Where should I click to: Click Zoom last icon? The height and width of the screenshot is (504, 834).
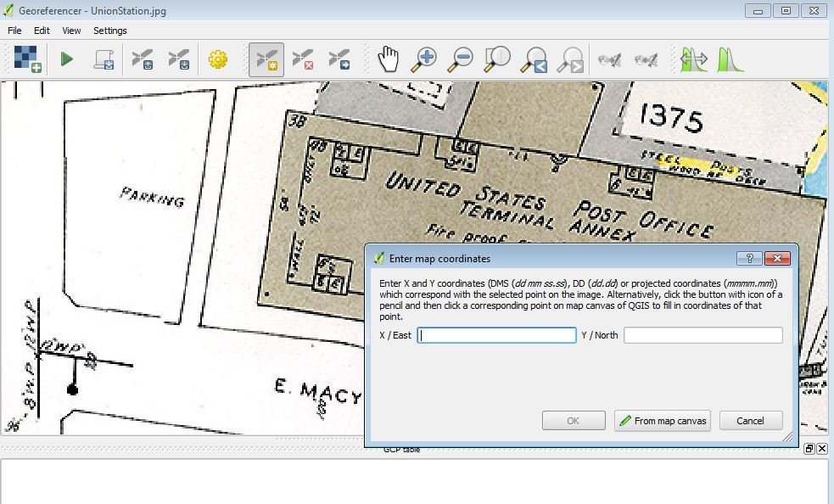click(x=534, y=59)
